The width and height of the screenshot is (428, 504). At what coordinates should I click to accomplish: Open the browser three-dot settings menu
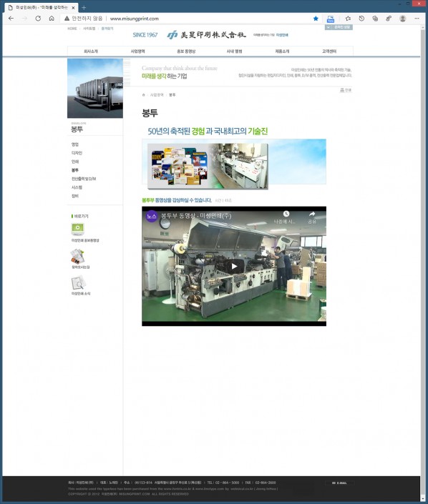click(x=417, y=19)
